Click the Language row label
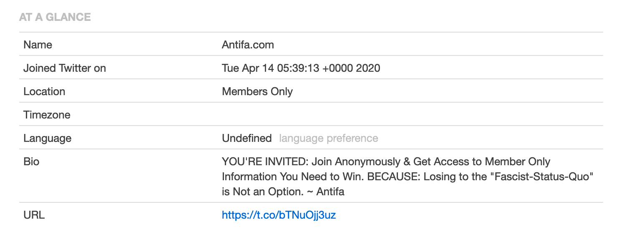The height and width of the screenshot is (247, 644). [x=47, y=138]
